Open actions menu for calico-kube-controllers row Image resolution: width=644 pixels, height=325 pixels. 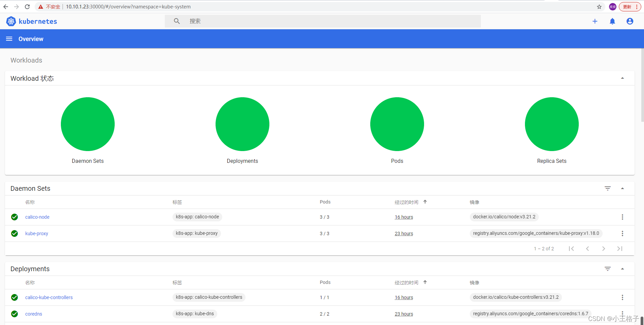coord(622,297)
